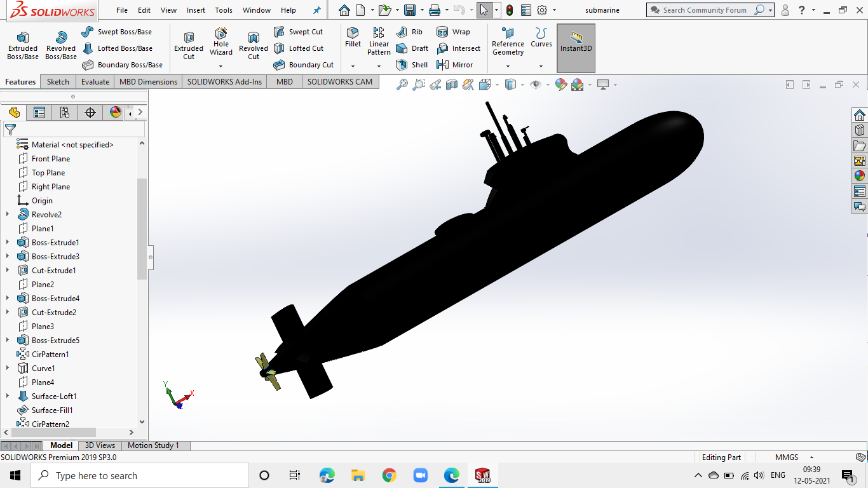
Task: Toggle the pushpin next to Help menu
Action: pyautogui.click(x=317, y=10)
